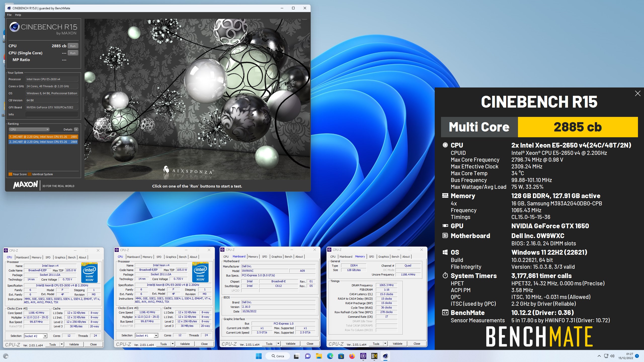644x362 pixels.
Task: Open Bench tab in Socket #2 CPU-Z window
Action: [72, 257]
